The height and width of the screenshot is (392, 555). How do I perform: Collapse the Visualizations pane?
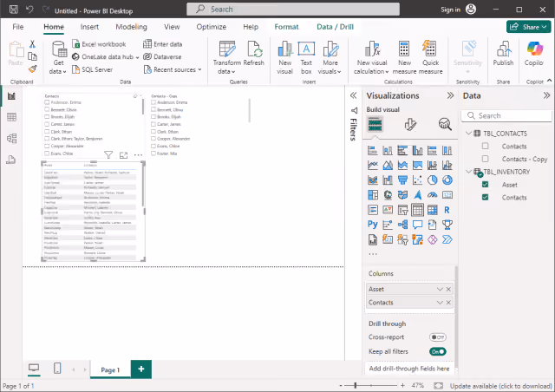coord(450,95)
